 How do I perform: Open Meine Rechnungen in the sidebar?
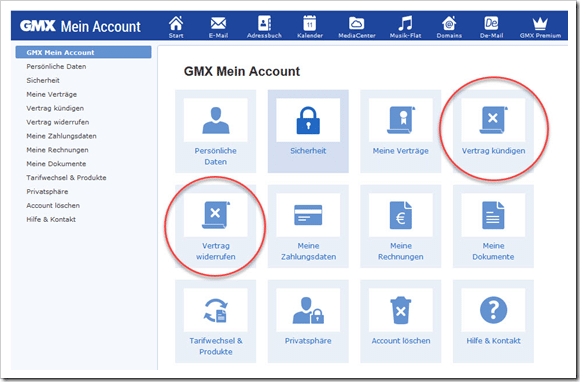[x=57, y=150]
